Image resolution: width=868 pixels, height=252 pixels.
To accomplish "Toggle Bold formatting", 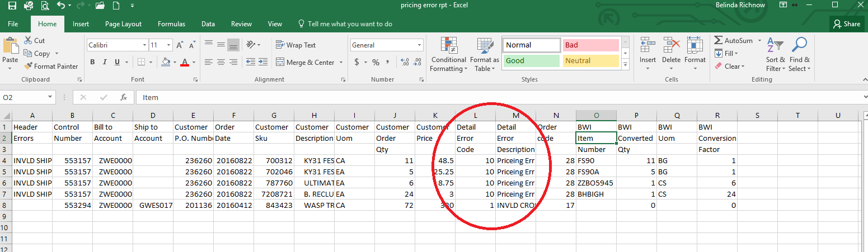I will (x=92, y=62).
